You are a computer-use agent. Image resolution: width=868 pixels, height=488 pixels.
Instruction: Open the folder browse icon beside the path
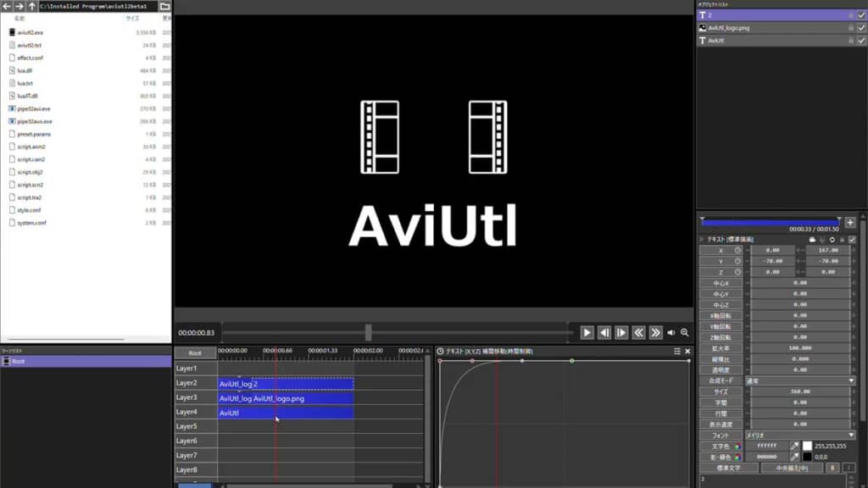point(165,6)
